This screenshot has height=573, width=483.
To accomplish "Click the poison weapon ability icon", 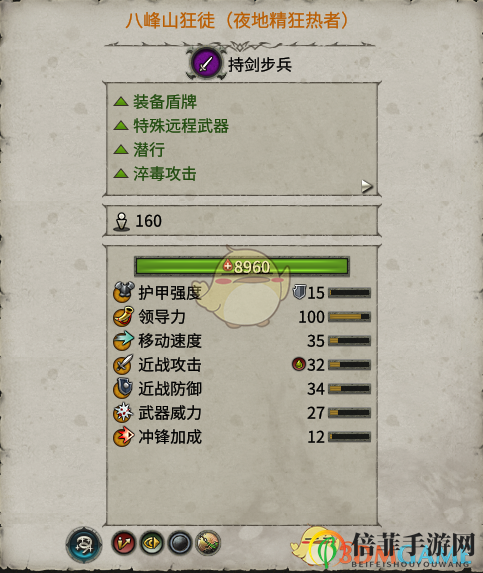I will pyautogui.click(x=208, y=543).
